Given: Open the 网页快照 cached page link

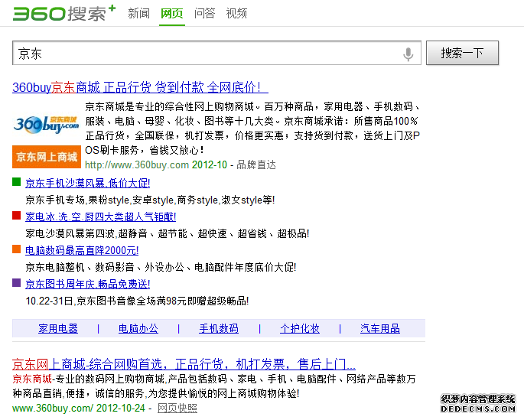Looking at the screenshot, I should tap(177, 408).
